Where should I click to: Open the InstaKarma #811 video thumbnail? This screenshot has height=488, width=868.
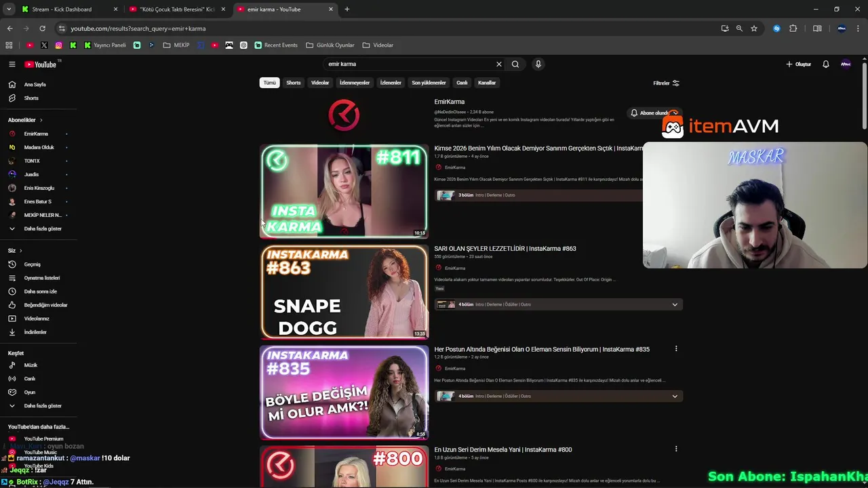point(344,192)
